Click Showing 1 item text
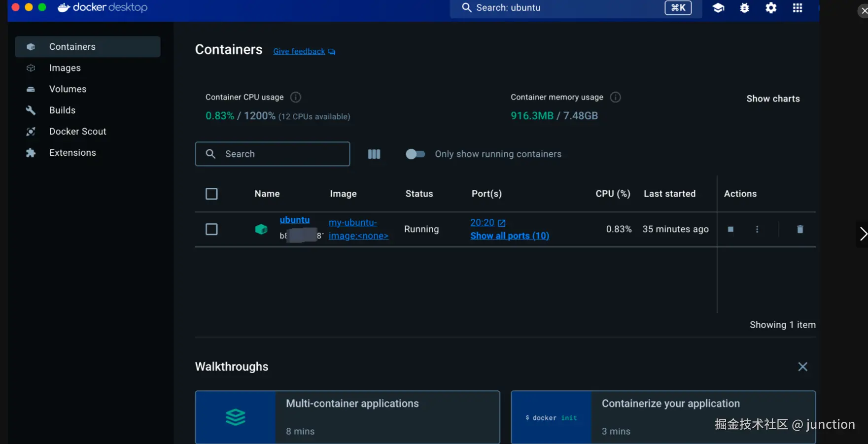This screenshot has height=444, width=868. (783, 325)
